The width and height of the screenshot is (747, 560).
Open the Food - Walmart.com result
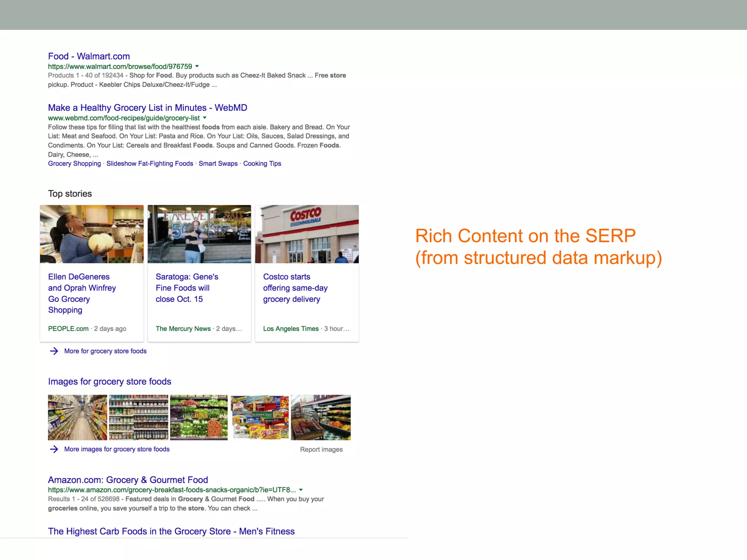89,56
